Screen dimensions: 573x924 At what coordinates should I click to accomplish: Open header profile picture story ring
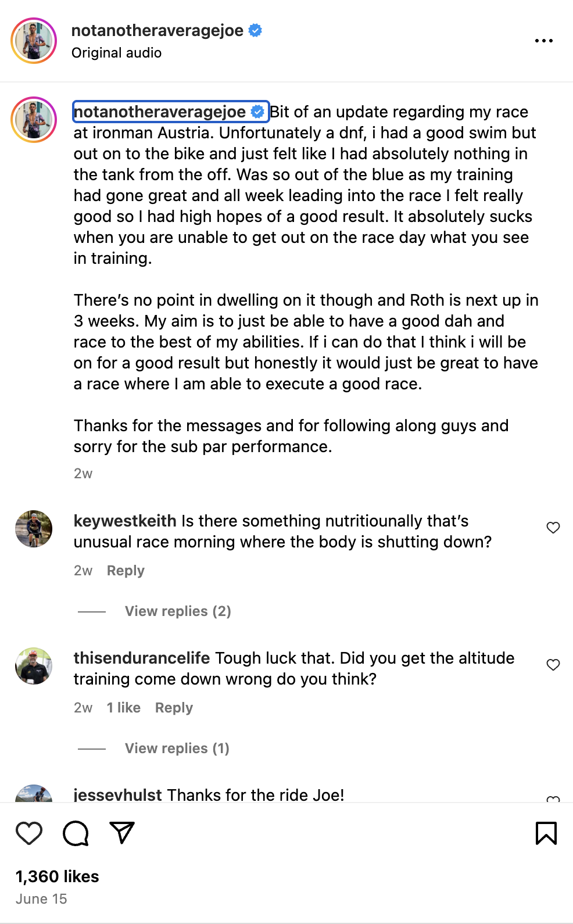(x=34, y=41)
